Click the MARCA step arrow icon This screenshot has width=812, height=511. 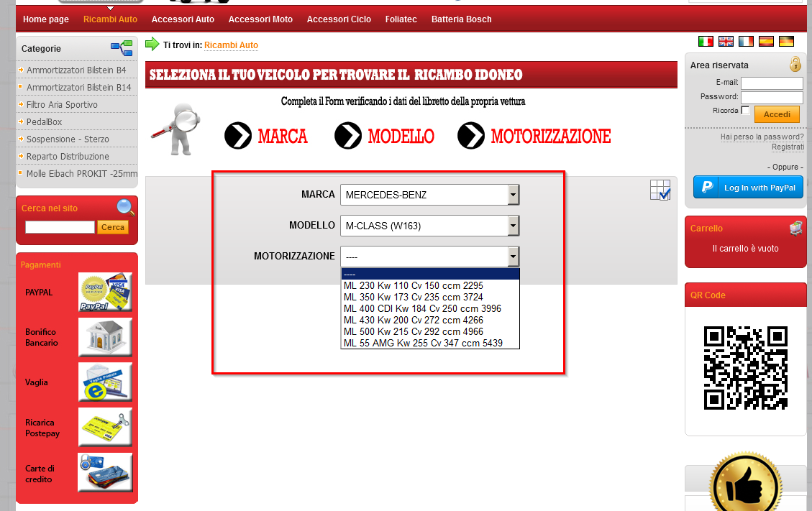pyautogui.click(x=237, y=136)
